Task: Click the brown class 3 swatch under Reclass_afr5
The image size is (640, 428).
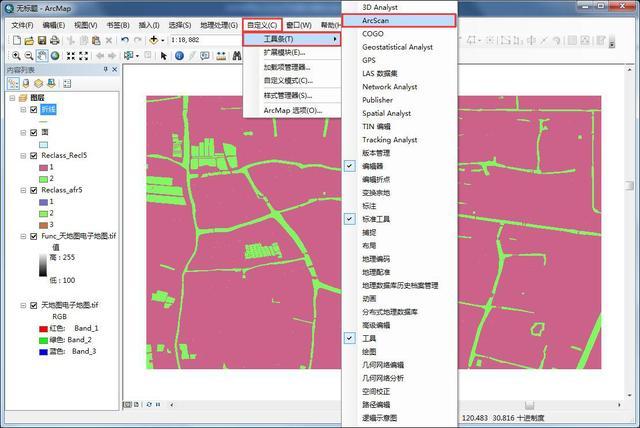Action: click(x=43, y=225)
